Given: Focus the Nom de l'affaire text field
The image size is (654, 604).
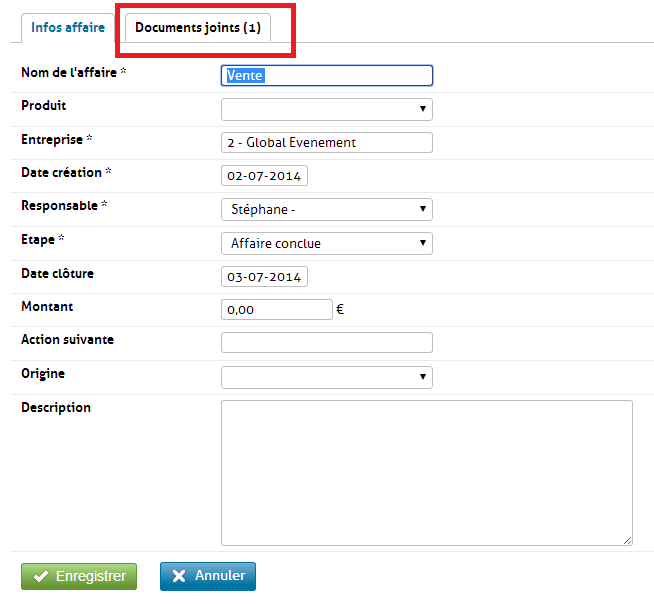Looking at the screenshot, I should click(326, 75).
